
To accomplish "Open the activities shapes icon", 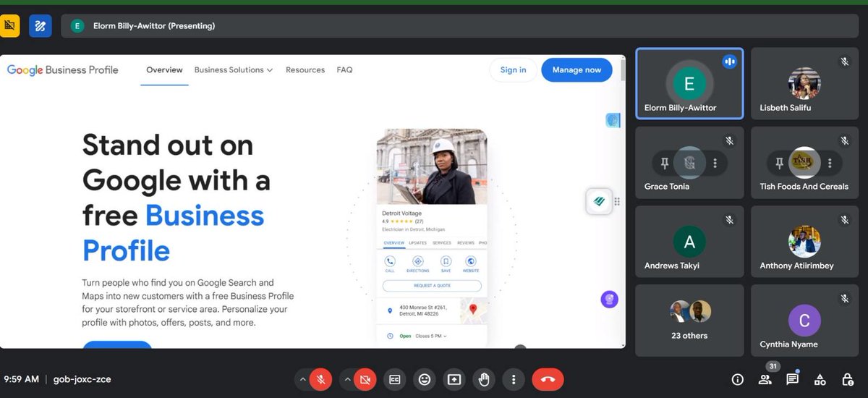I will pyautogui.click(x=820, y=379).
